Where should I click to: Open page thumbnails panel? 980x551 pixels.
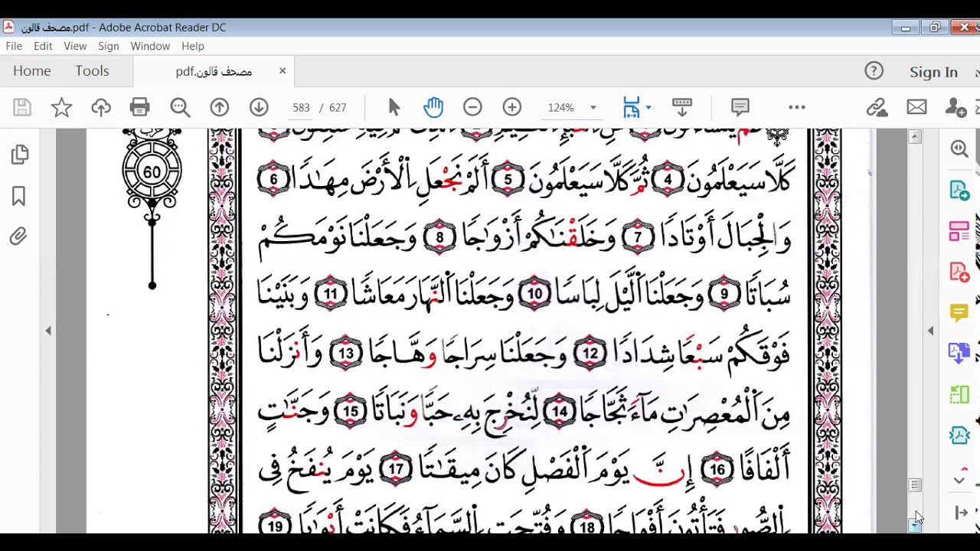click(20, 155)
